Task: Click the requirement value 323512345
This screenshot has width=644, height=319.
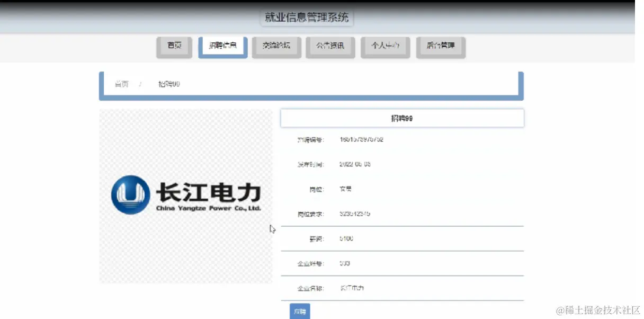Action: 355,214
